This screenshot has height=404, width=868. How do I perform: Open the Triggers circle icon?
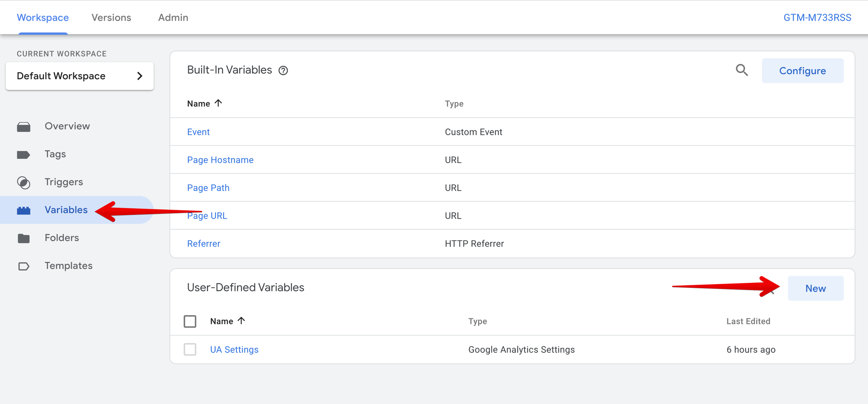click(x=24, y=183)
